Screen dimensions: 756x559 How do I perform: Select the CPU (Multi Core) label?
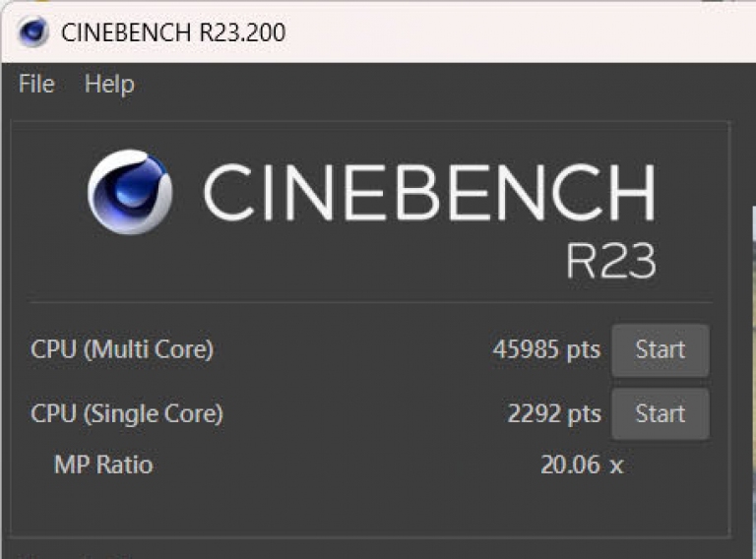(x=122, y=349)
